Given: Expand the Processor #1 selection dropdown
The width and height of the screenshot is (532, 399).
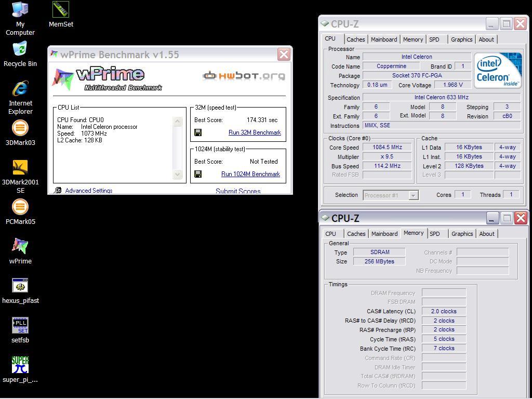Looking at the screenshot, I should [413, 195].
